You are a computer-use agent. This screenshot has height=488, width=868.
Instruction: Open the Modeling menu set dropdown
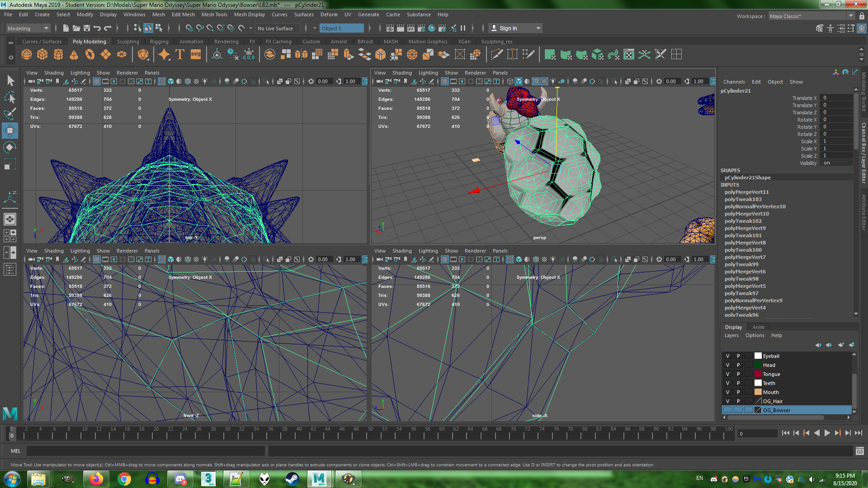[x=28, y=28]
